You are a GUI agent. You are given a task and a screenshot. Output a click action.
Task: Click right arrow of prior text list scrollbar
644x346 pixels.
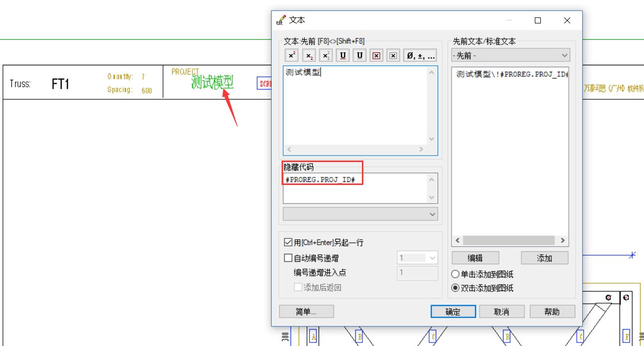(x=563, y=240)
